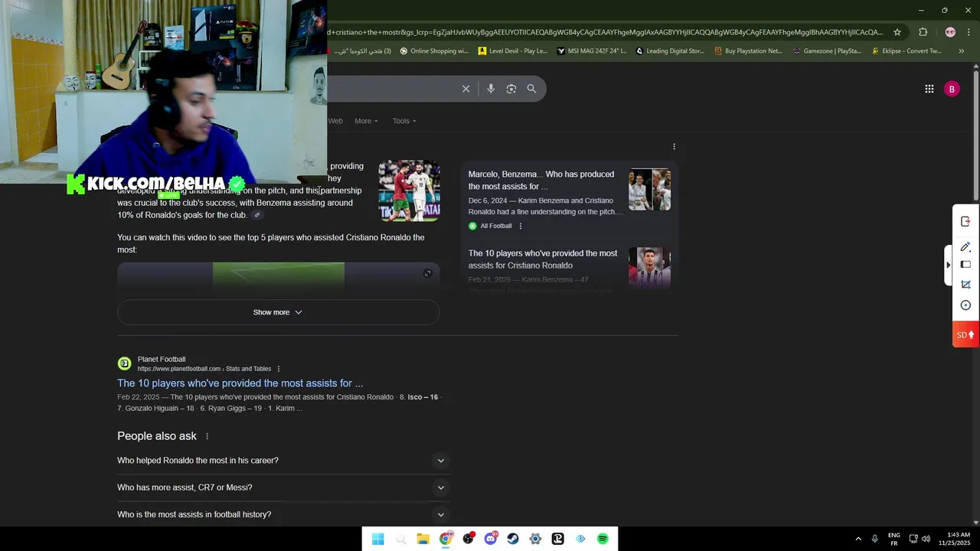Open right-side 10 players assists article
Screen dimensions: 980x551
[543, 259]
